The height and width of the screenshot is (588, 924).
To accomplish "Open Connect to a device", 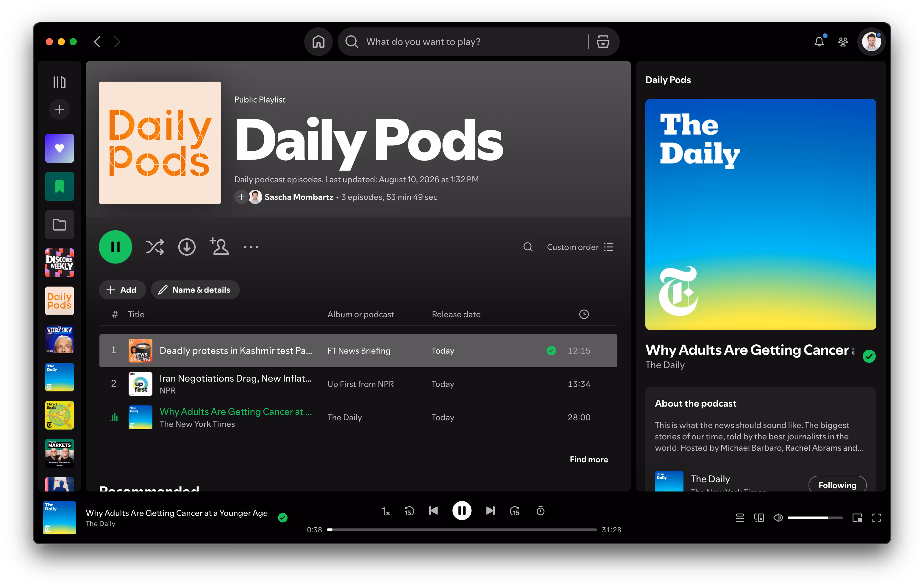I will [x=759, y=518].
